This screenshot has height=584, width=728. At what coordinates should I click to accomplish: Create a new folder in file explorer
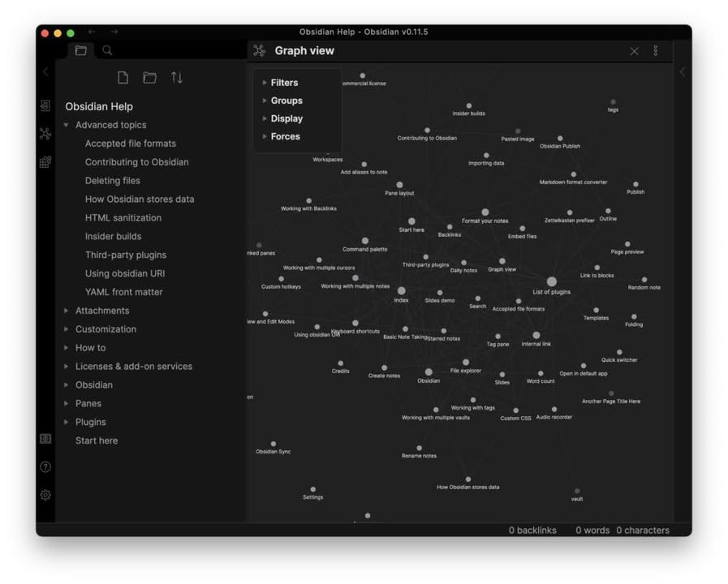pyautogui.click(x=150, y=78)
